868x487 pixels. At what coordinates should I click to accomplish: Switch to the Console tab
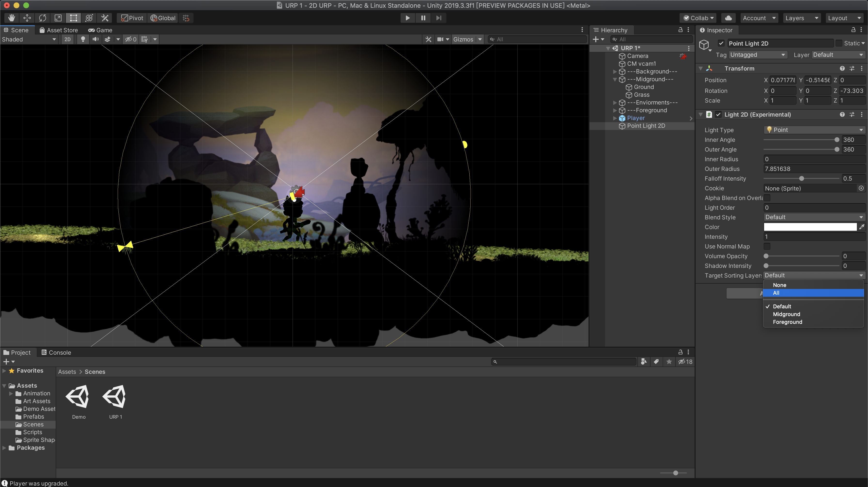click(x=56, y=352)
